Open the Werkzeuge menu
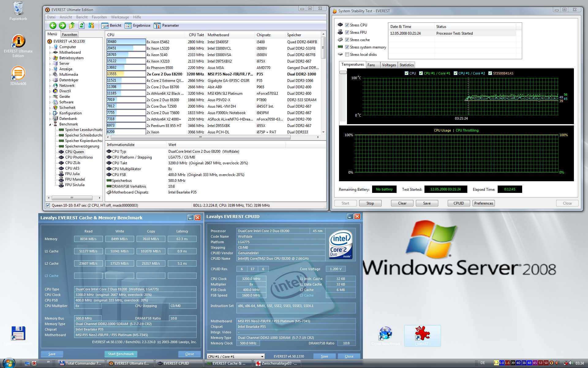 point(120,17)
